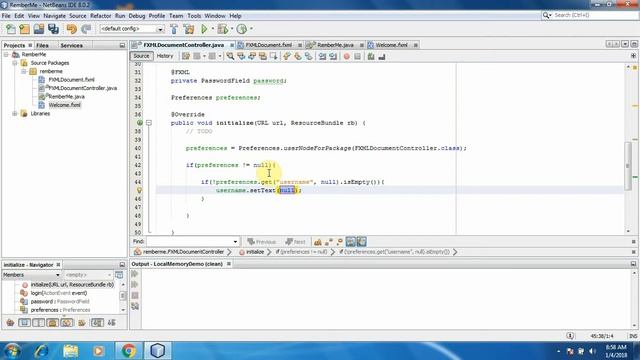
Task: Click the Comment code icon in editor toolbar
Action: tap(371, 56)
